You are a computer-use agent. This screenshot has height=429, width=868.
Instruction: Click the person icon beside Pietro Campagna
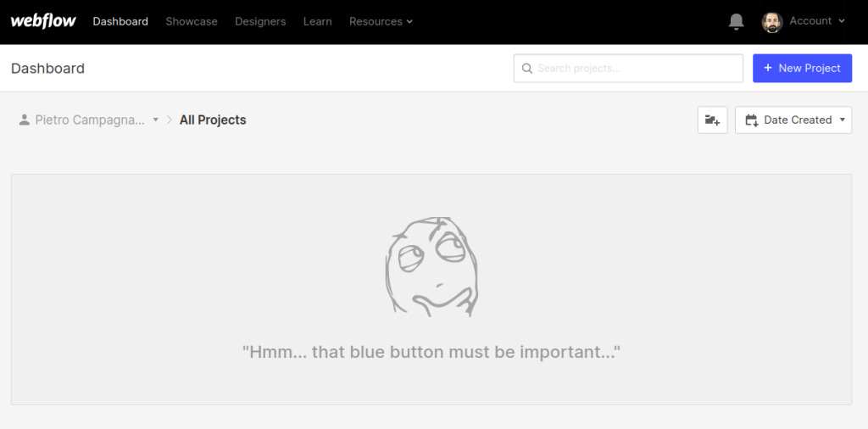tap(24, 120)
